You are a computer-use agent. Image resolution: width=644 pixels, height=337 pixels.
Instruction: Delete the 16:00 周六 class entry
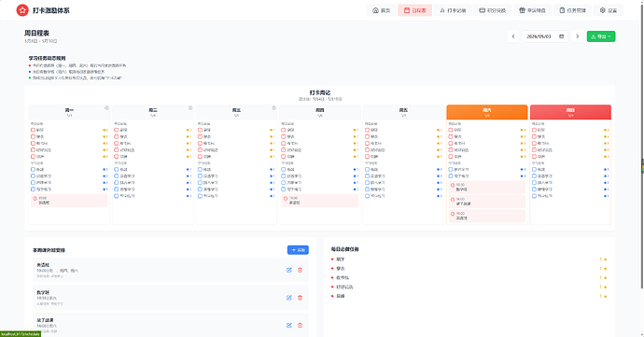pos(300,325)
